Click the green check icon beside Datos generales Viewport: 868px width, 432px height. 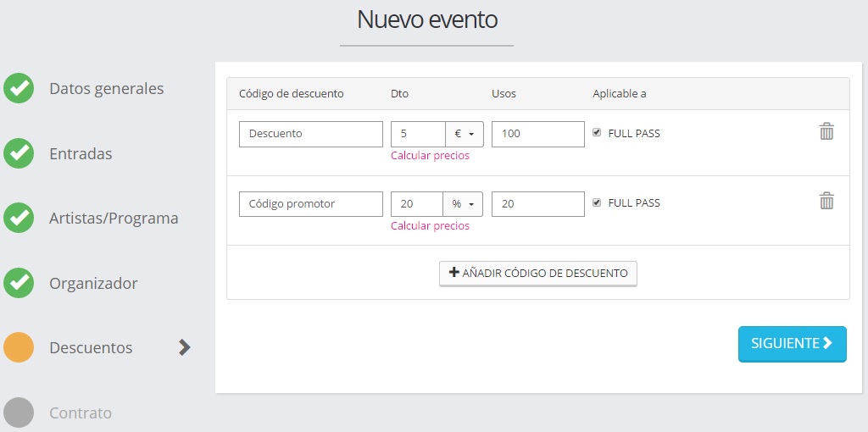pos(19,88)
